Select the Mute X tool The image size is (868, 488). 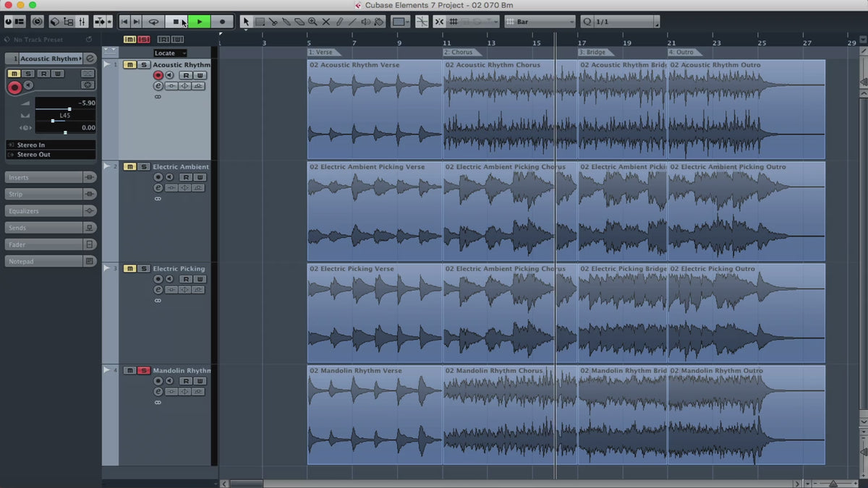click(325, 22)
